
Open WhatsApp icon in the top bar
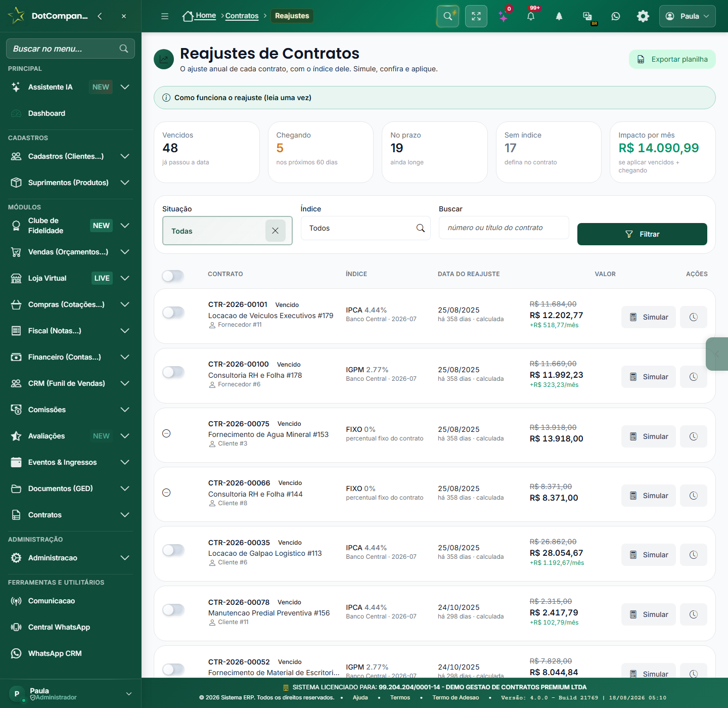pyautogui.click(x=616, y=16)
